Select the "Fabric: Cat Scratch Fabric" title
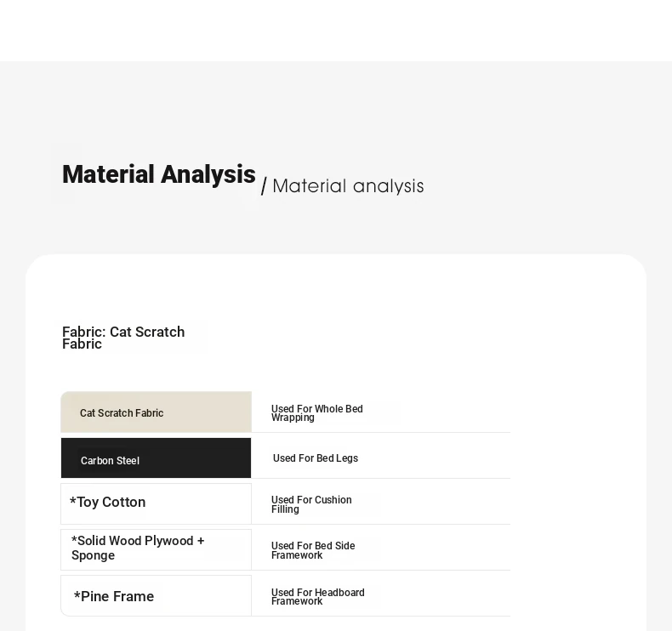 coord(123,338)
